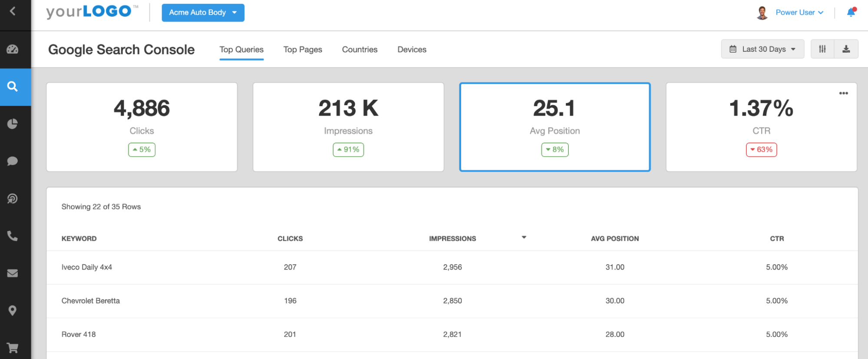Toggle Impressions column sort arrow
Viewport: 868px width, 359px height.
coord(524,237)
